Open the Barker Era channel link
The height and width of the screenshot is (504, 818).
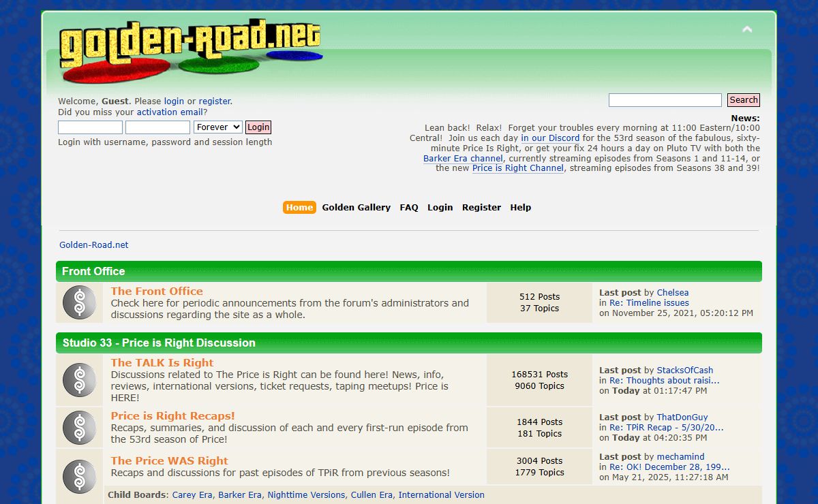pos(463,159)
